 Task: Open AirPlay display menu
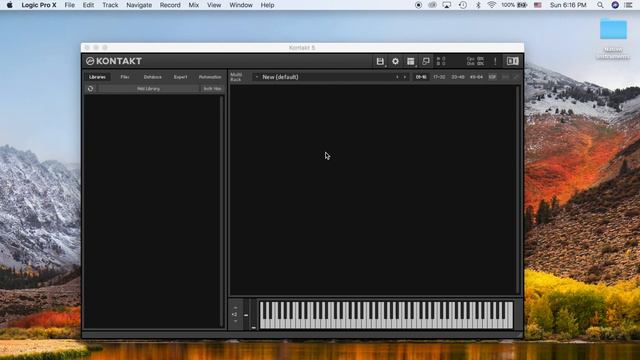[x=447, y=5]
